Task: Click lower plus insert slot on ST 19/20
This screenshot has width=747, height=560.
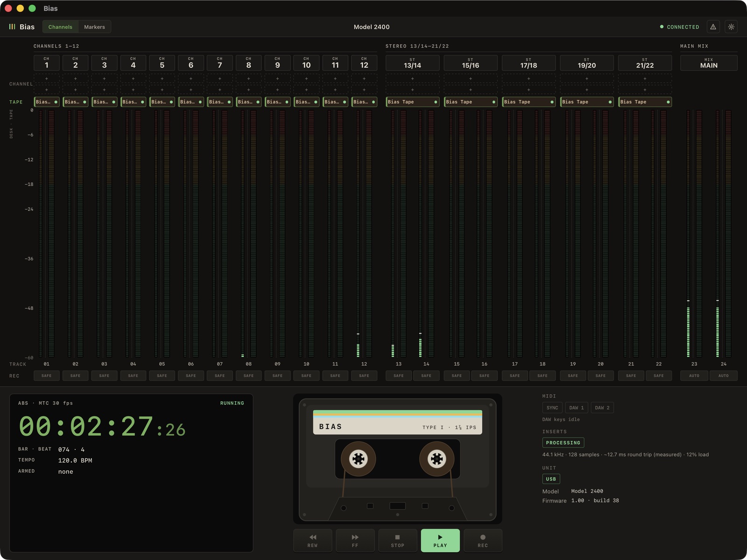Action: point(587,90)
